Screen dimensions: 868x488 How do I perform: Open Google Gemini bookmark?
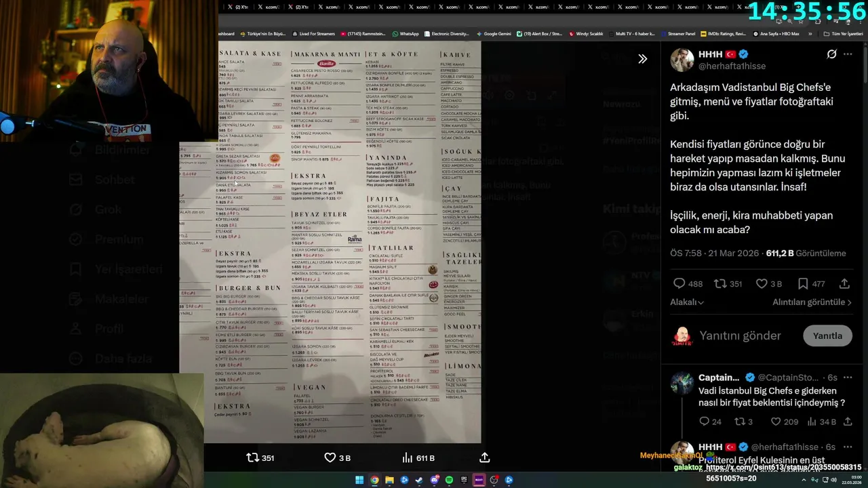click(494, 34)
